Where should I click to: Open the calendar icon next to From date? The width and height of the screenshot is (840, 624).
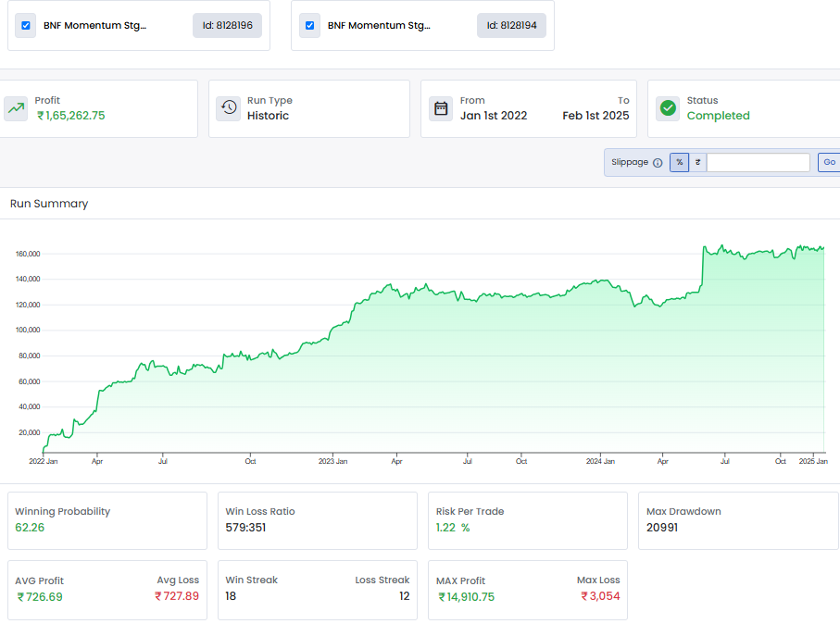click(x=441, y=108)
